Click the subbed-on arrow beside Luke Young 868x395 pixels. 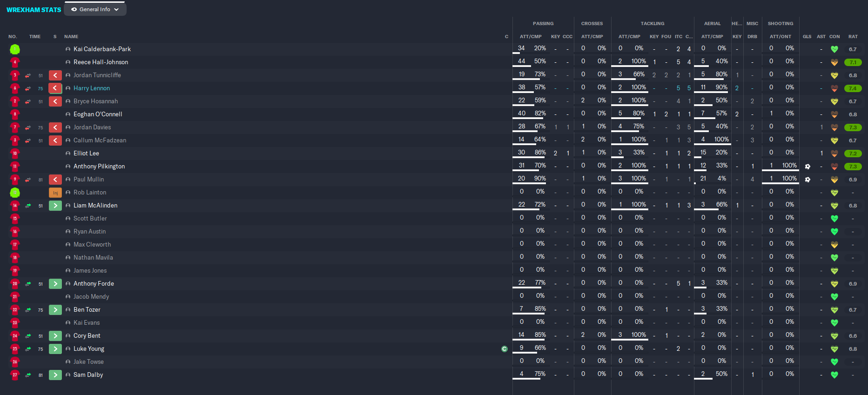coord(55,348)
